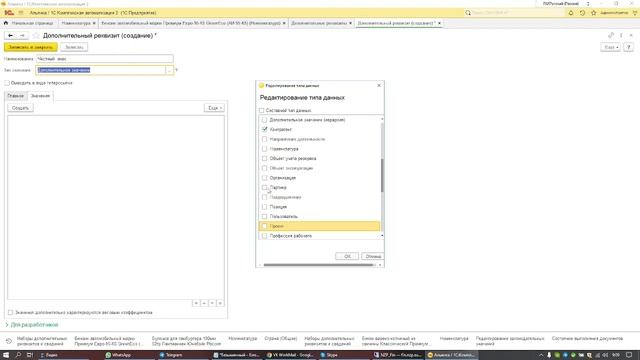Check the Организация type checkbox
The height and width of the screenshot is (360, 640).
click(264, 178)
